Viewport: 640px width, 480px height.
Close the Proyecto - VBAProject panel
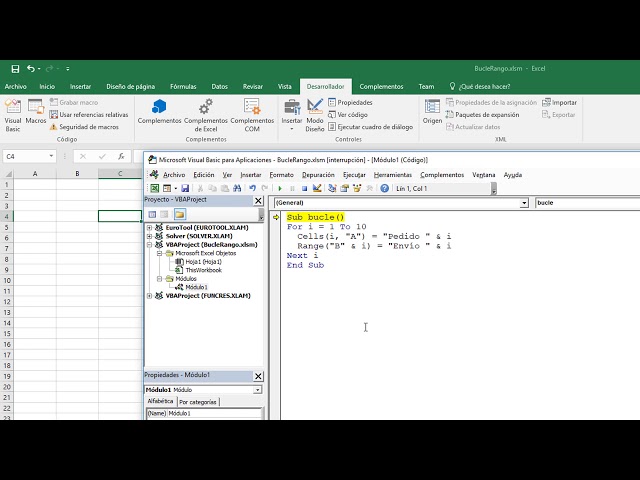pyautogui.click(x=258, y=200)
